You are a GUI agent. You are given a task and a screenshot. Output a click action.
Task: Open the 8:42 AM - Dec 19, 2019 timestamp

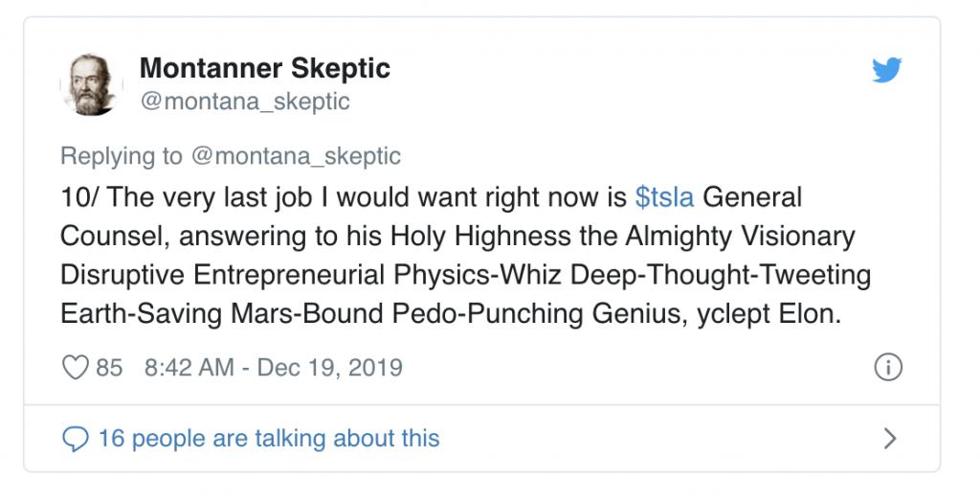point(273,367)
